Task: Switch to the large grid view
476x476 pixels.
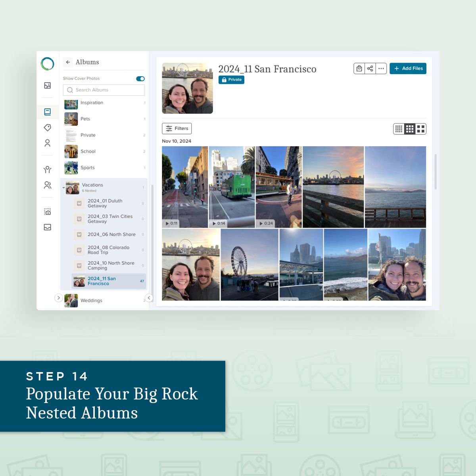Action: [x=421, y=129]
